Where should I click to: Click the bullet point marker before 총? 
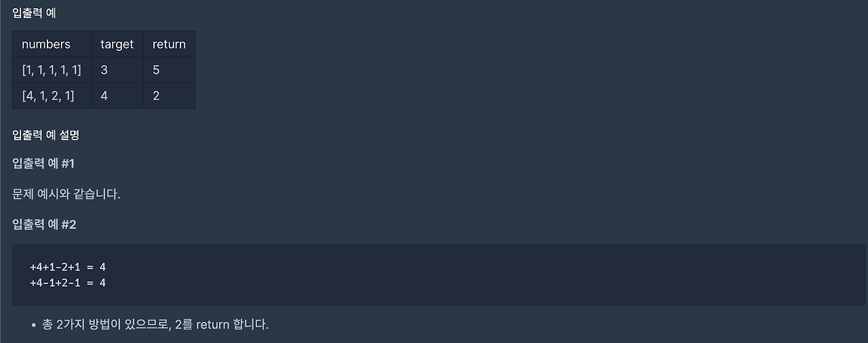tap(33, 325)
